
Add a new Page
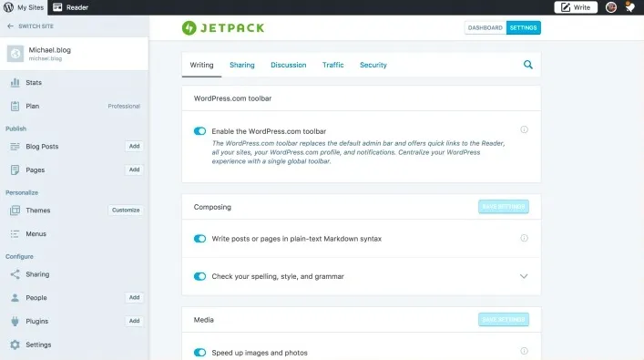tap(134, 170)
